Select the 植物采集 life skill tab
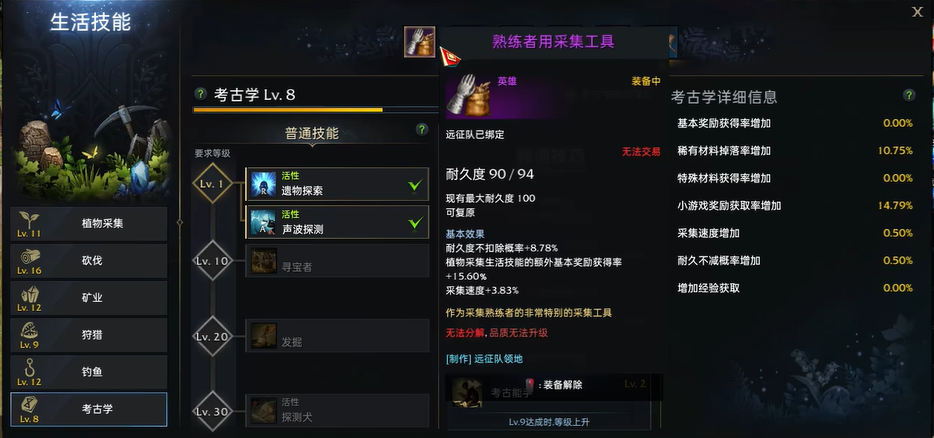 [x=89, y=223]
